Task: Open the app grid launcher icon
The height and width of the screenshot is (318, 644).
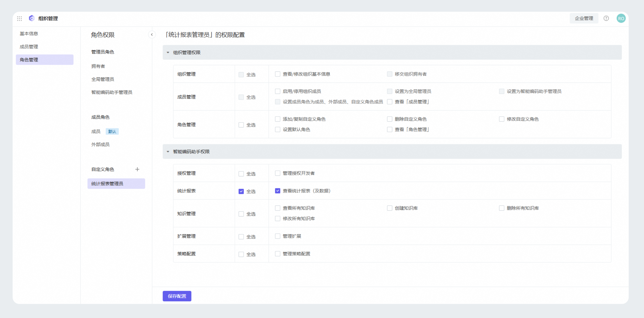Action: coord(20,18)
